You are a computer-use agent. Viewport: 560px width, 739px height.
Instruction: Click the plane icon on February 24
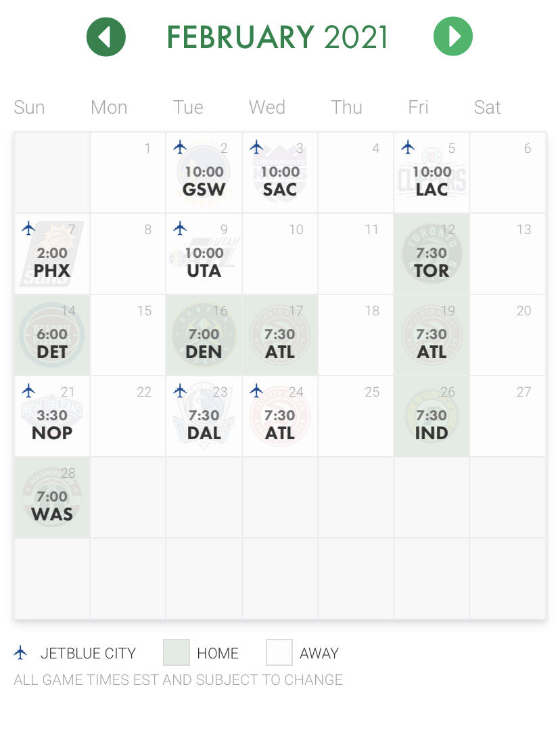click(256, 390)
